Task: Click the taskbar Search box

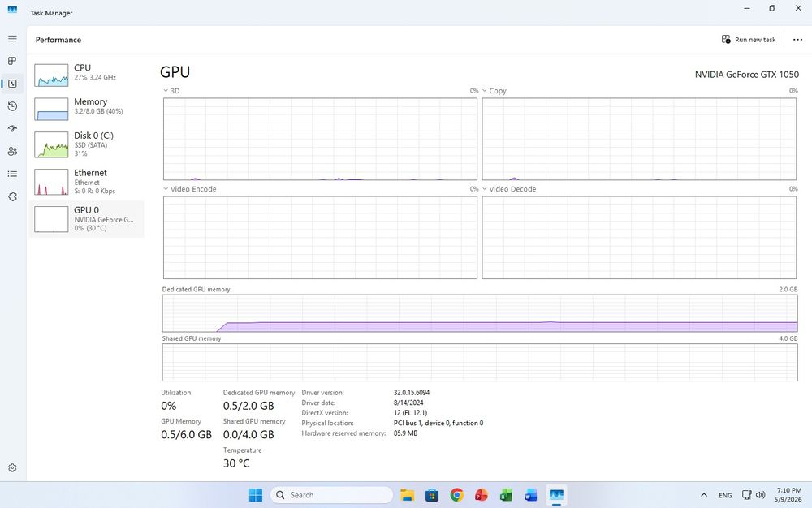Action: click(331, 495)
